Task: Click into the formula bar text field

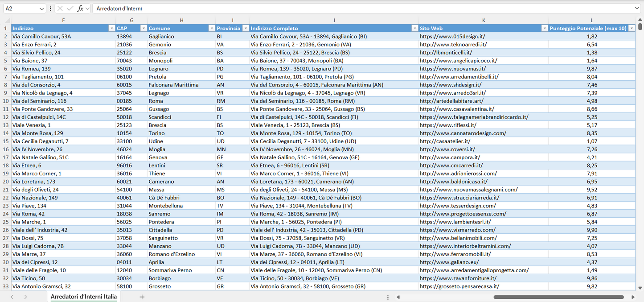Action: [x=357, y=8]
